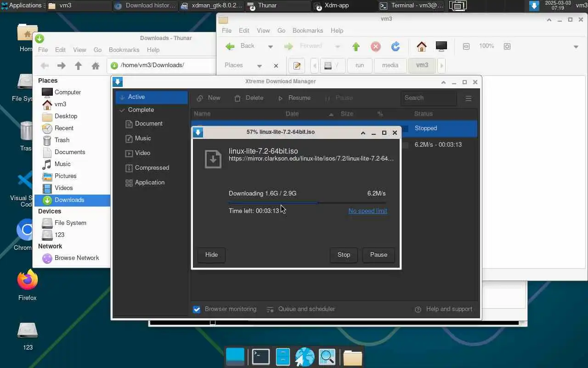
Task: Click the edit location pencil icon
Action: click(x=297, y=66)
